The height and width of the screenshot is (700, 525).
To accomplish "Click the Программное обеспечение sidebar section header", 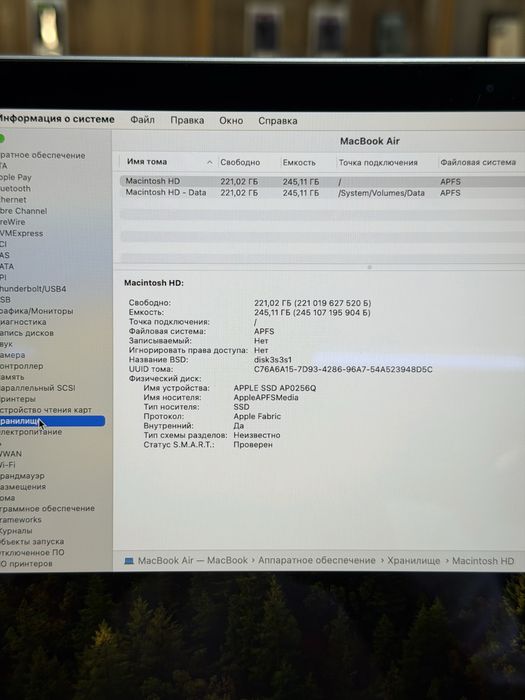I will click(x=47, y=508).
